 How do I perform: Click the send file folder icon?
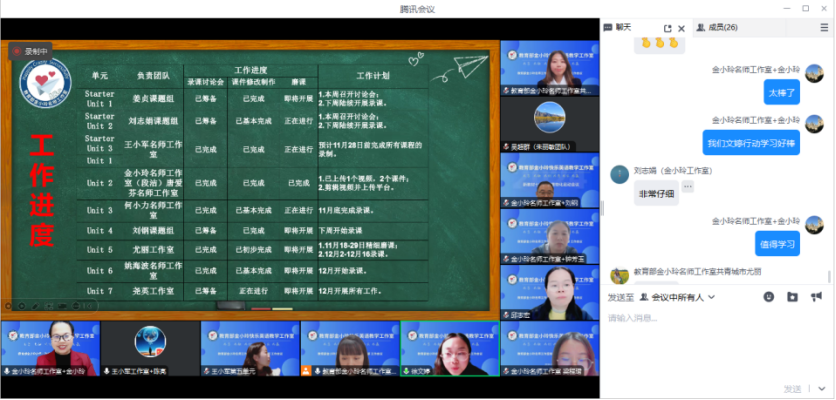tap(792, 297)
